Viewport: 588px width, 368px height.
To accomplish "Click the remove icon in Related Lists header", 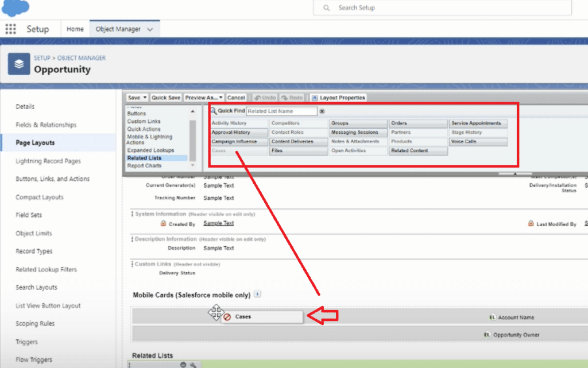I will pyautogui.click(x=183, y=365).
